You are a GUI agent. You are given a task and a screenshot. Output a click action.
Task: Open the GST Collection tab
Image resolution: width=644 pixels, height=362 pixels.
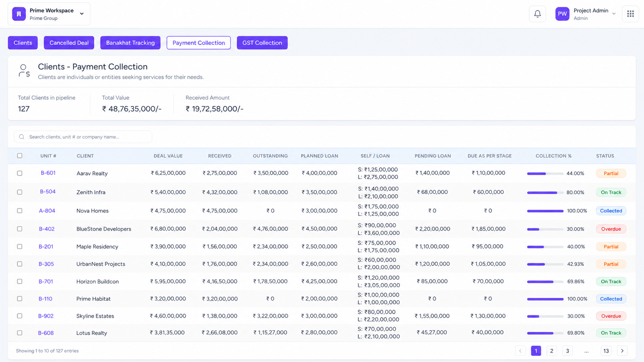[262, 43]
